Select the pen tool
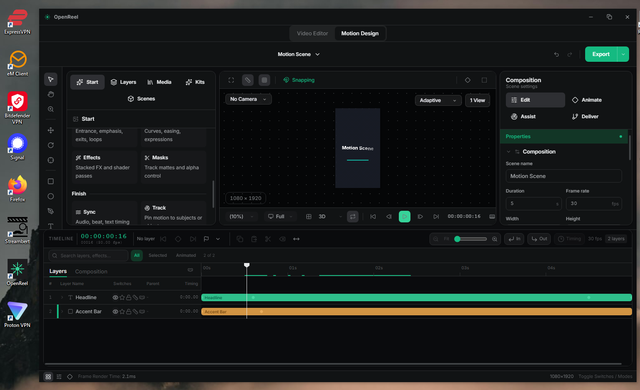This screenshot has height=390, width=640. 51,211
